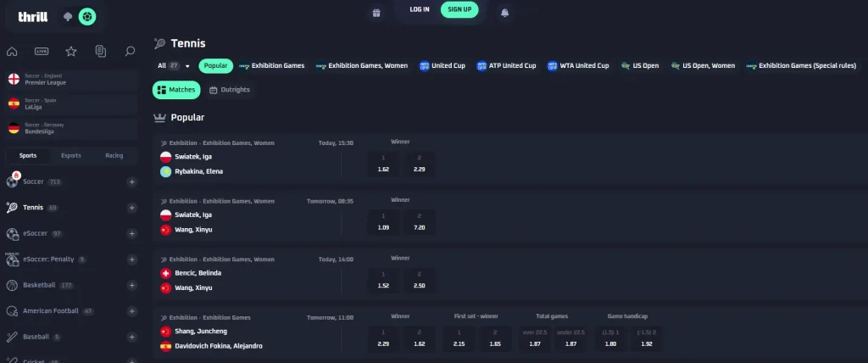Open the search magnifier icon

click(130, 52)
